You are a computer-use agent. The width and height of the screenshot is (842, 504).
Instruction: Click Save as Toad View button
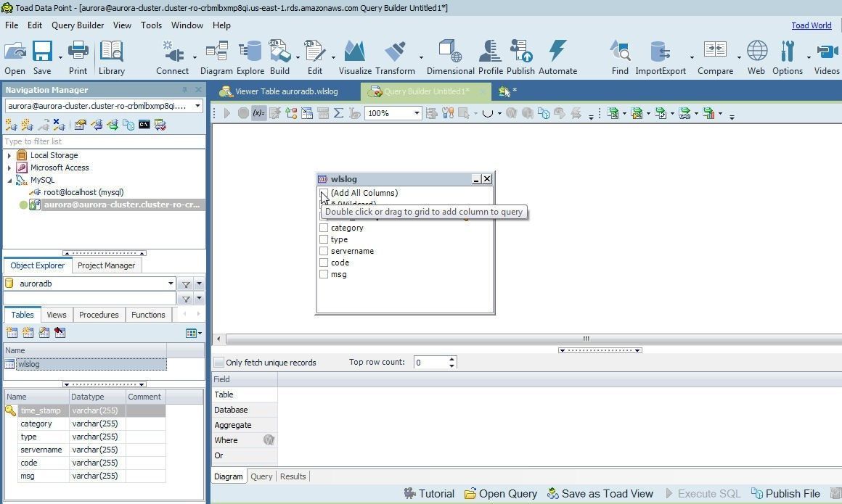[600, 493]
